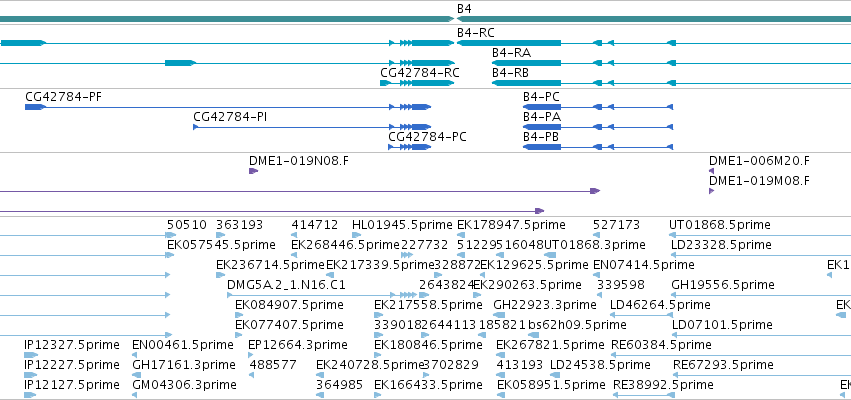This screenshot has height=400, width=851.
Task: Click the LD46264.5prime EST label
Action: 661,305
